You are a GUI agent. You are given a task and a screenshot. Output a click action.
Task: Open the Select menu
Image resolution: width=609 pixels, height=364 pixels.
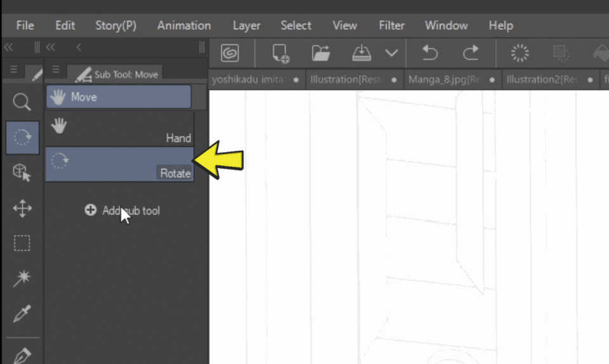click(296, 25)
